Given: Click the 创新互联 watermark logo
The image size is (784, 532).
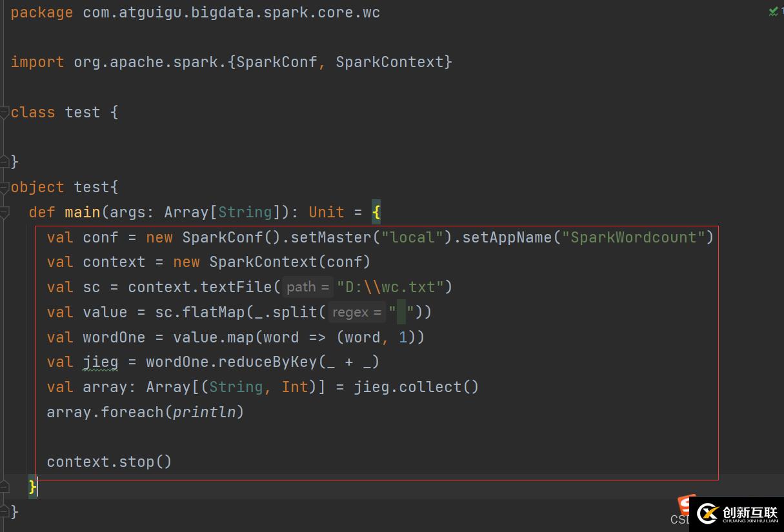Looking at the screenshot, I should pos(739,513).
